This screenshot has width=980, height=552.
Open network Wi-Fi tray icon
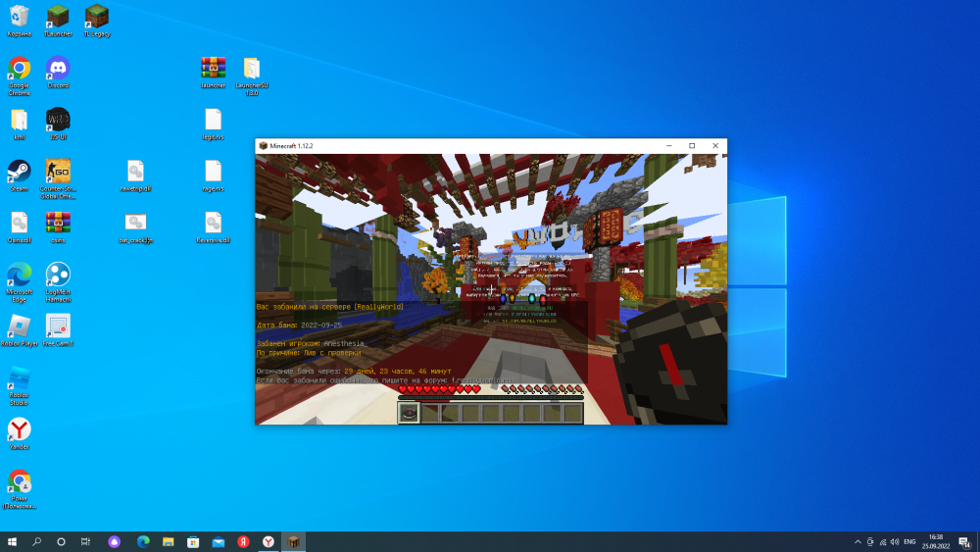[883, 541]
